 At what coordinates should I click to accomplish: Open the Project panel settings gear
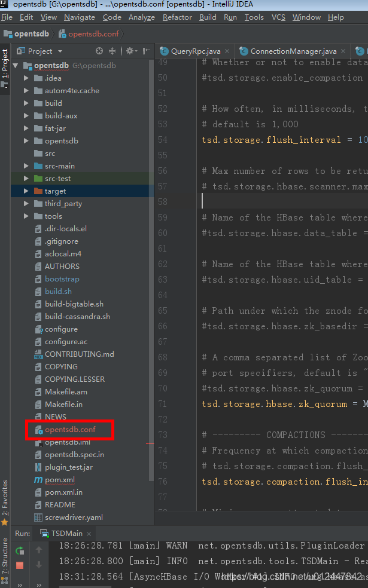click(131, 51)
